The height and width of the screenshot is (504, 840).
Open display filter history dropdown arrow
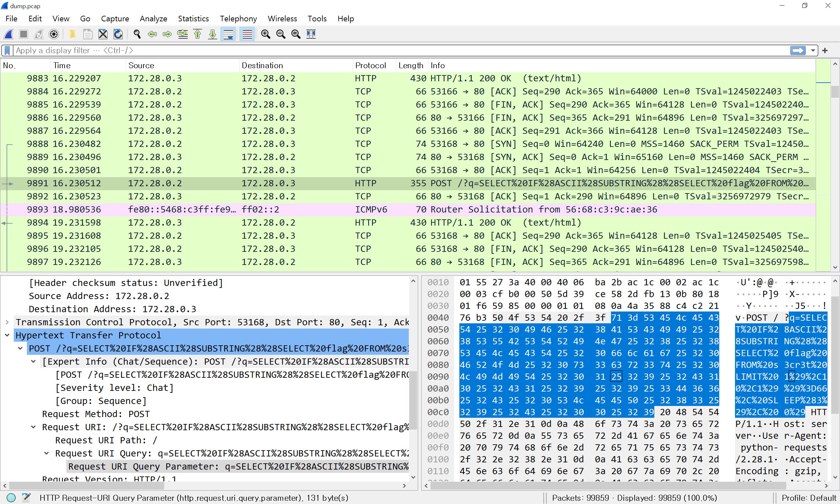click(813, 50)
